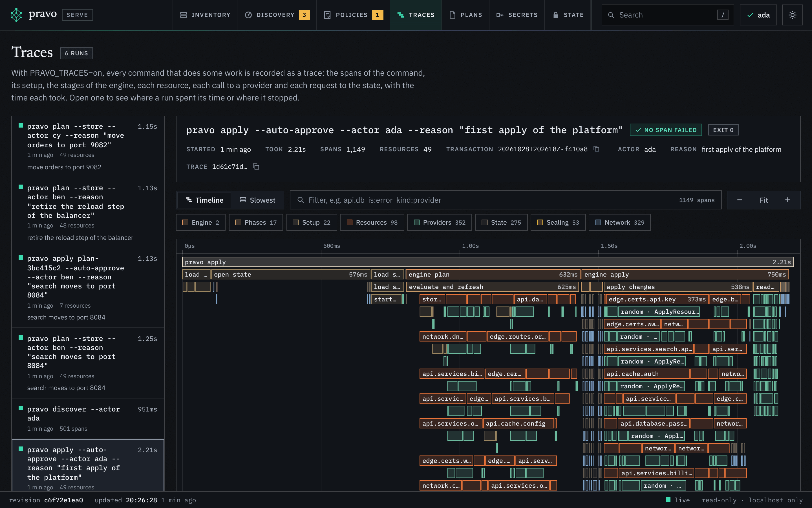The image size is (812, 508).
Task: Open the Traces tab
Action: (415, 15)
